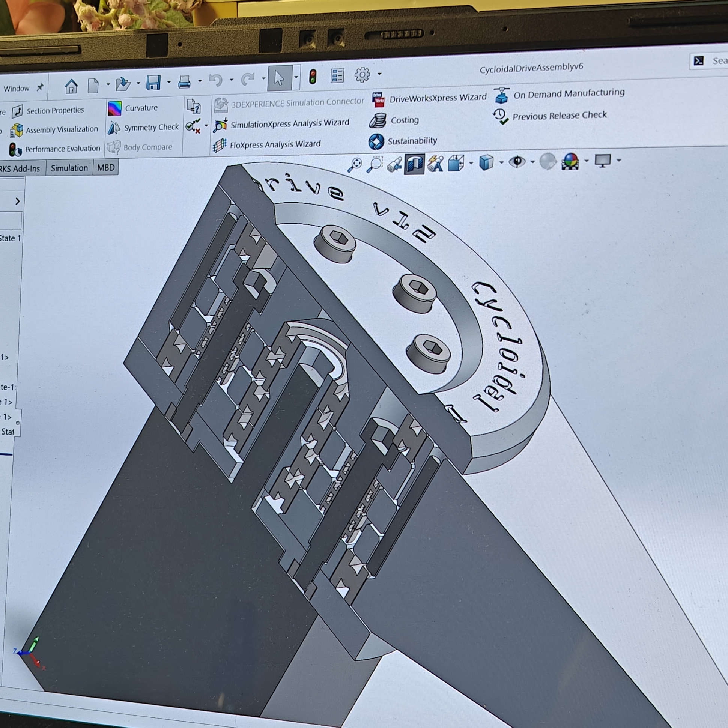The height and width of the screenshot is (728, 728).
Task: Toggle the Select arrow cursor tool
Action: (x=279, y=78)
